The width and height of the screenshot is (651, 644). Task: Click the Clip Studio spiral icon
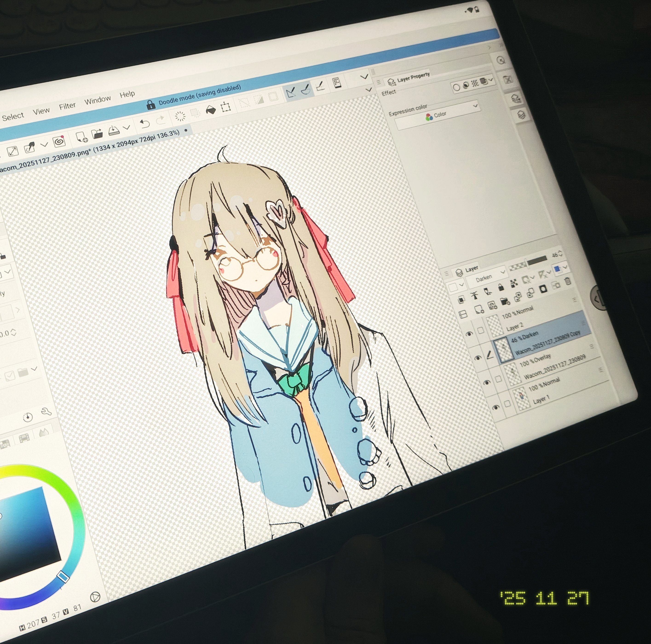pos(59,141)
